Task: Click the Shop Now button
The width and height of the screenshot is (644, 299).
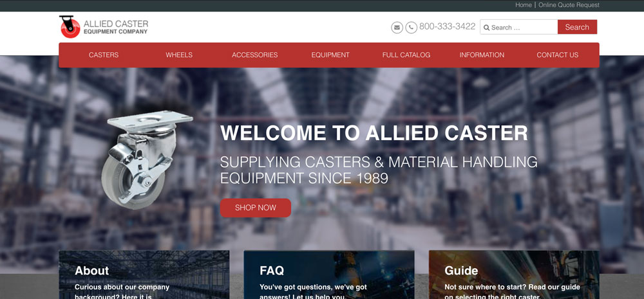Action: point(256,208)
